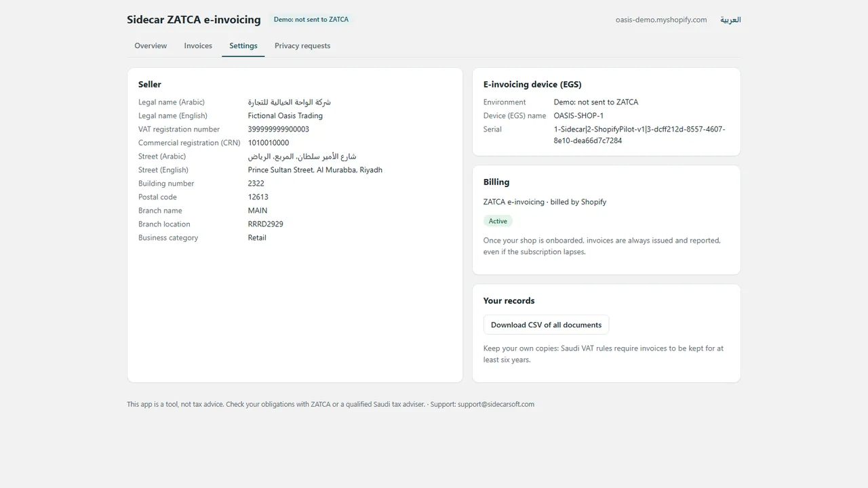Image resolution: width=868 pixels, height=488 pixels.
Task: Click the Demo: not sent to ZATCA badge
Action: pos(311,20)
